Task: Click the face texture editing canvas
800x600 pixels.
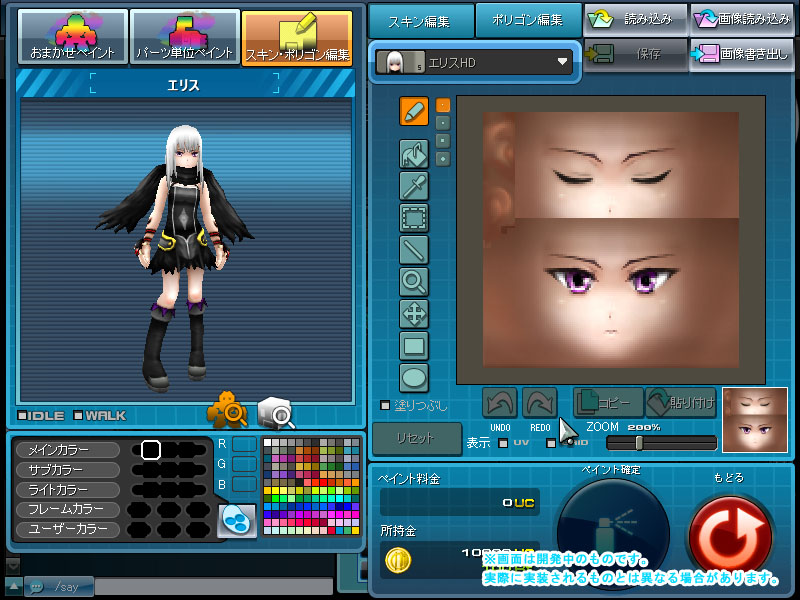Action: coord(611,239)
